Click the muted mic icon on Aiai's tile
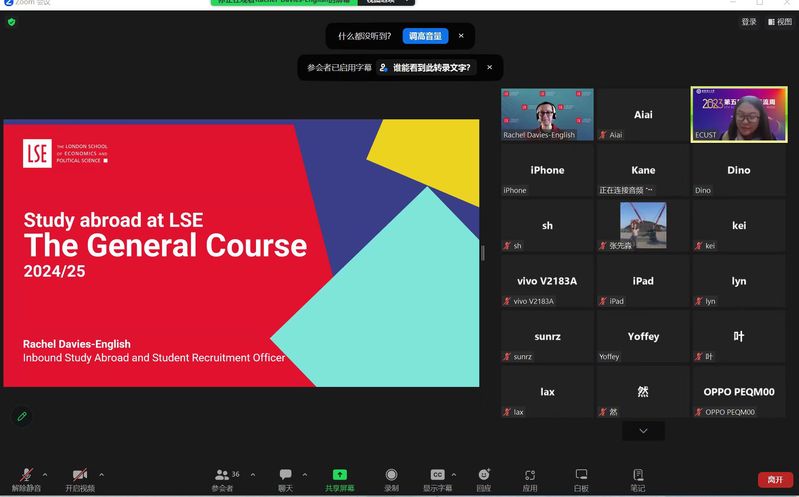This screenshot has height=497, width=799. point(603,135)
